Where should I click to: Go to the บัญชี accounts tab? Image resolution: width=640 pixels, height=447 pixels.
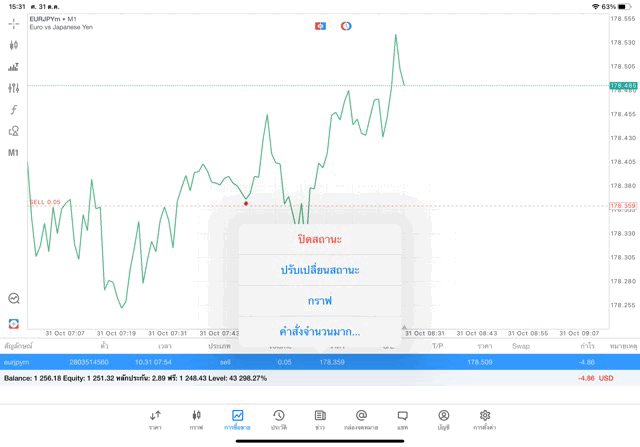(443, 419)
